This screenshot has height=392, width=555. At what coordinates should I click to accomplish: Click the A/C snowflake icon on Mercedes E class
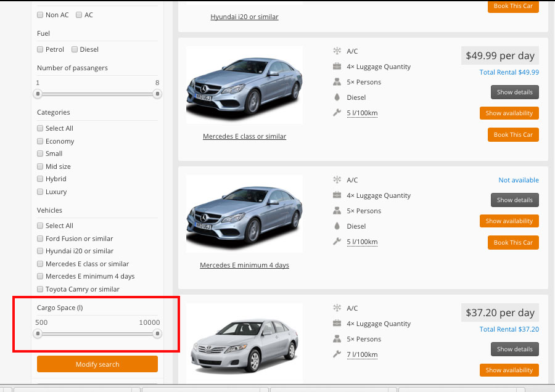tap(337, 51)
